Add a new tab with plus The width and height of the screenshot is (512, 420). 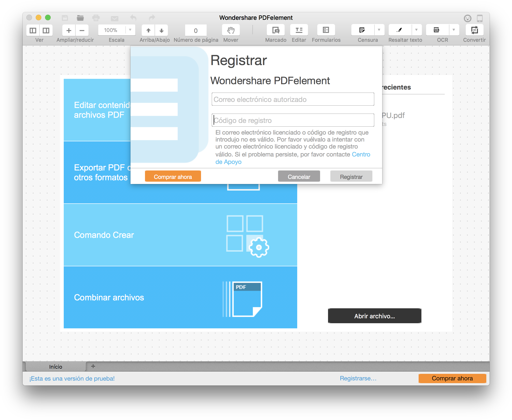click(x=93, y=366)
